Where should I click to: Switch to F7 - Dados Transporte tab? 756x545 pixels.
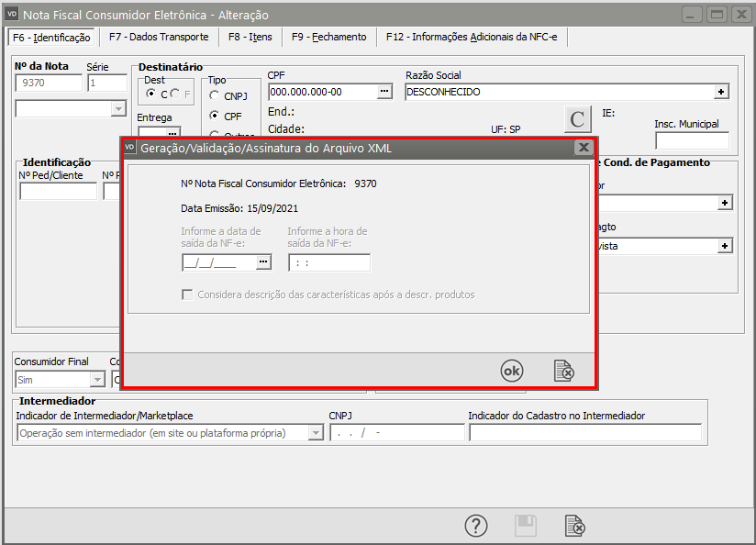pos(159,37)
